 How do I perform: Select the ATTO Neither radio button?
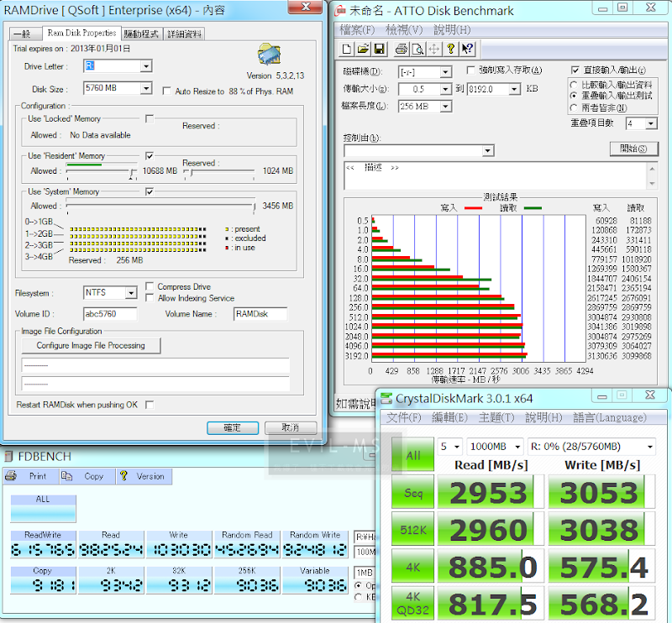(574, 107)
